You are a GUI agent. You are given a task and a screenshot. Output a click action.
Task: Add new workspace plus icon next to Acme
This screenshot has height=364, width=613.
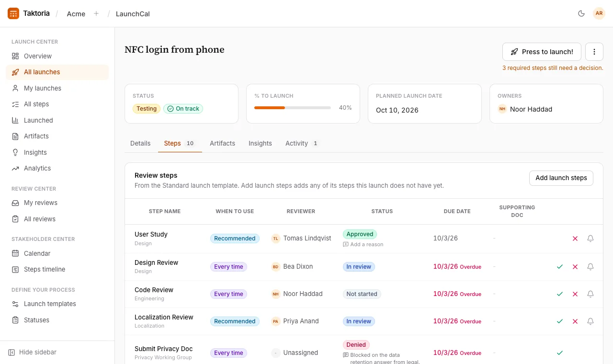click(96, 13)
